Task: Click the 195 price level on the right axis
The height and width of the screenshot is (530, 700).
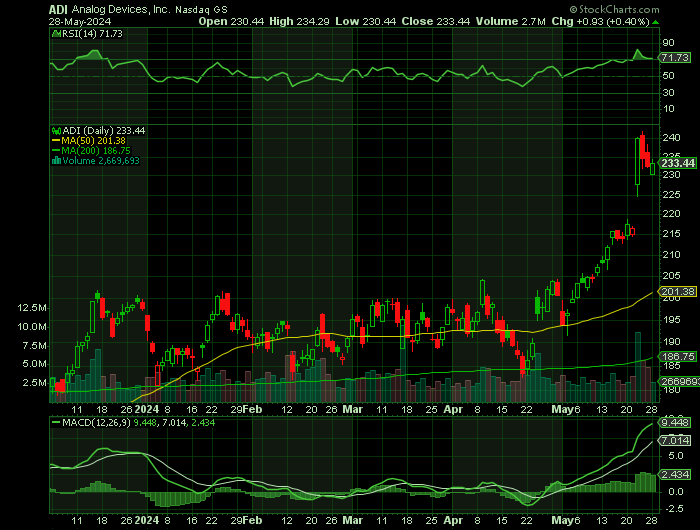Action: tap(671, 320)
